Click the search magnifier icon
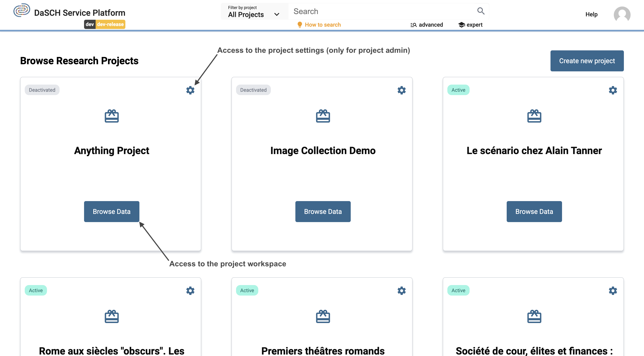The image size is (644, 356). pyautogui.click(x=480, y=11)
